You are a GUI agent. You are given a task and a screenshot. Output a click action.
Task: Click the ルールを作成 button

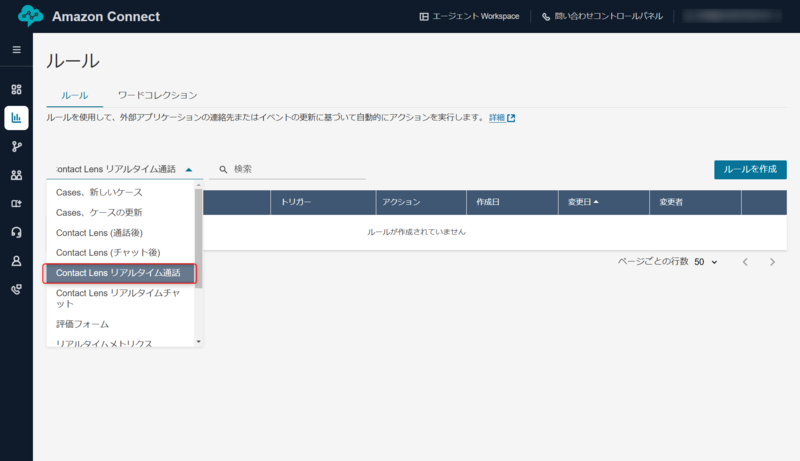pyautogui.click(x=750, y=169)
